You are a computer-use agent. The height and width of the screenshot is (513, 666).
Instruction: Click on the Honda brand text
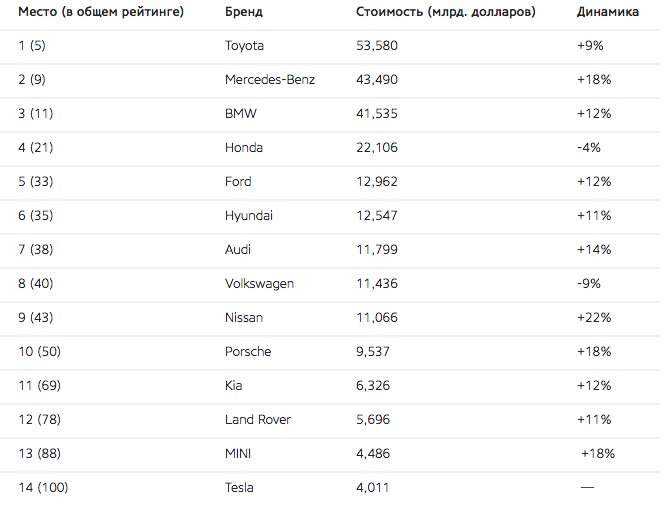(x=244, y=148)
